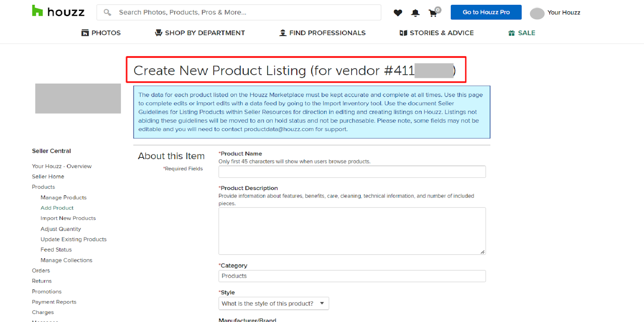Open Payment Reports link

coord(54,302)
